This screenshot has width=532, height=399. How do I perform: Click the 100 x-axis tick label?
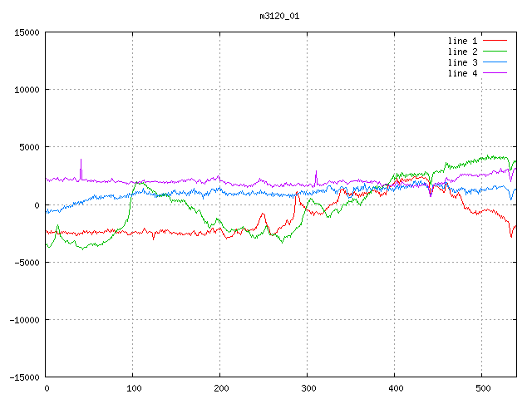(133, 387)
